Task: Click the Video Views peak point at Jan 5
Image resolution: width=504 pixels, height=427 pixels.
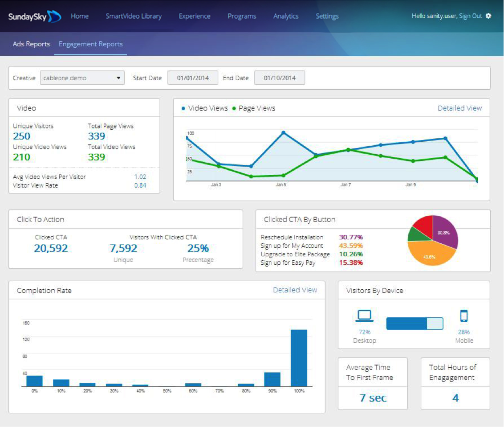Action: pyautogui.click(x=284, y=132)
